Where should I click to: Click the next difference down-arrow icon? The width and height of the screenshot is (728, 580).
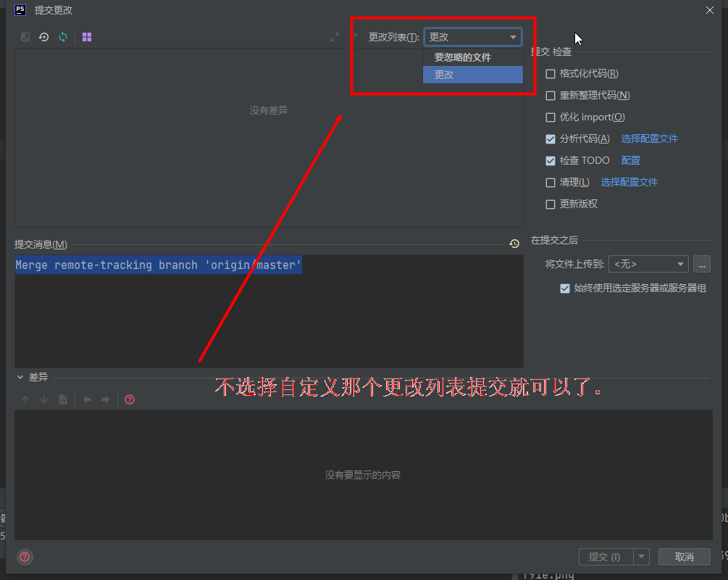coord(44,399)
